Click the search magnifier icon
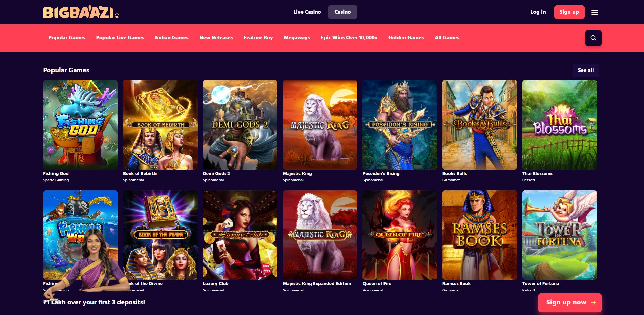 [x=593, y=38]
